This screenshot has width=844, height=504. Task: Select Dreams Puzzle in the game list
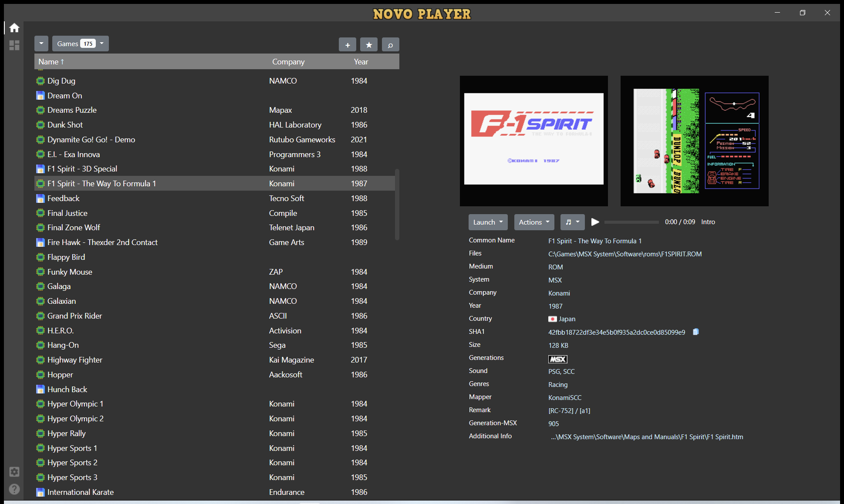[215, 110]
